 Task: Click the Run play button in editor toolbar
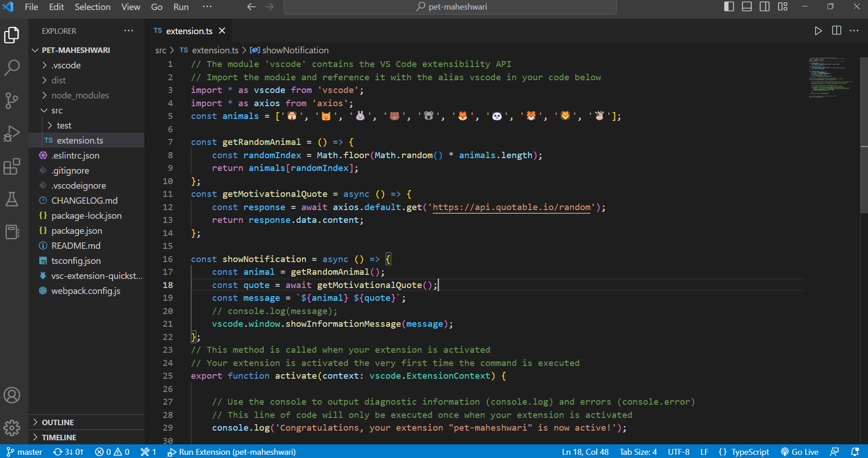pos(818,31)
